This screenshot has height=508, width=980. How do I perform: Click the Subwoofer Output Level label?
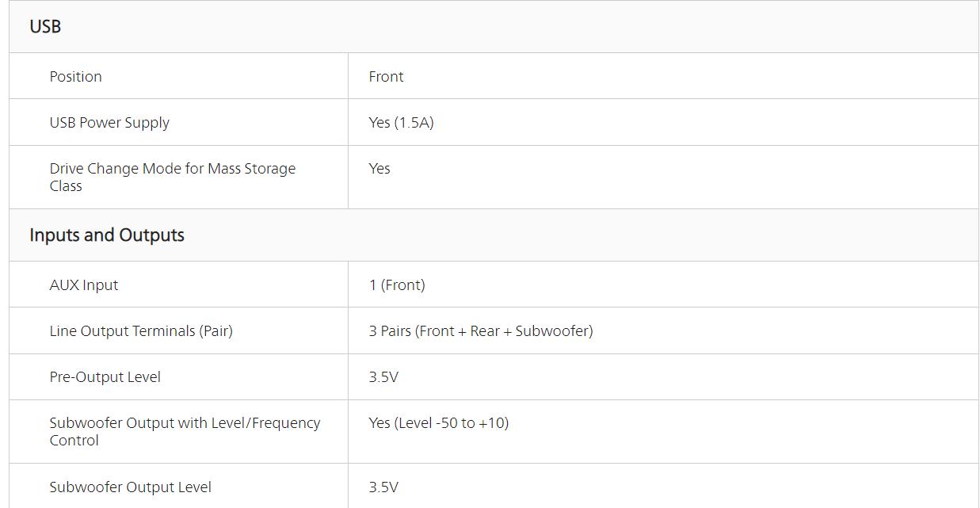pos(131,487)
